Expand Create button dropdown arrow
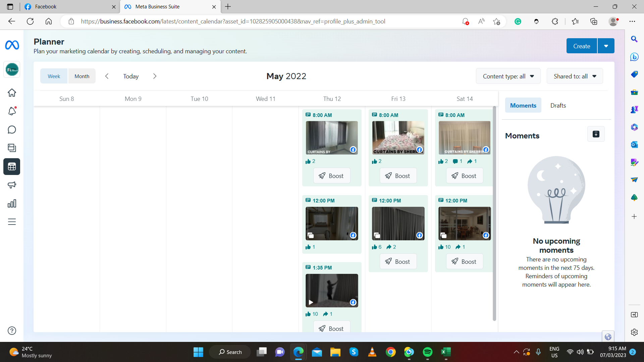The height and width of the screenshot is (362, 644). point(606,46)
